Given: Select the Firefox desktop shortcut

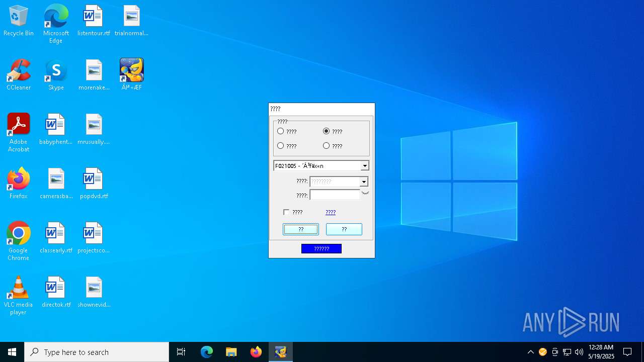Looking at the screenshot, I should click(x=19, y=184).
